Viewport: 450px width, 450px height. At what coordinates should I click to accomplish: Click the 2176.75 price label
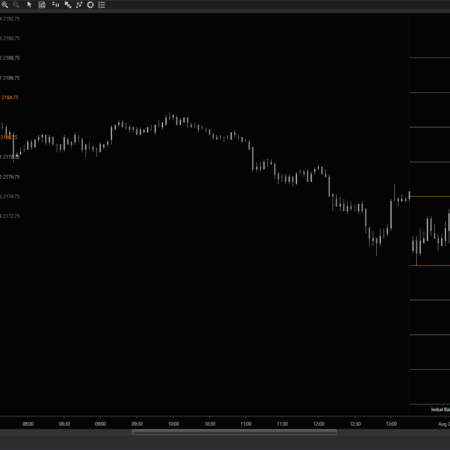coord(11,177)
